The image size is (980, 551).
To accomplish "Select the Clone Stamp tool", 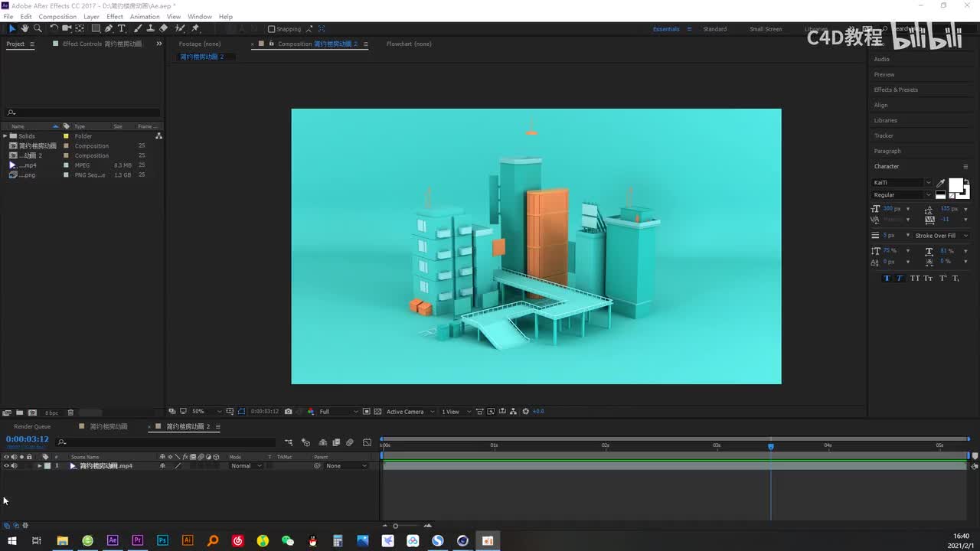I will [x=150, y=28].
